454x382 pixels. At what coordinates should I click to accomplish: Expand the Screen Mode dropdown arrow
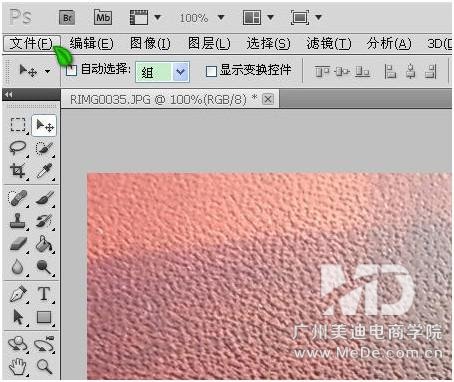coord(318,17)
